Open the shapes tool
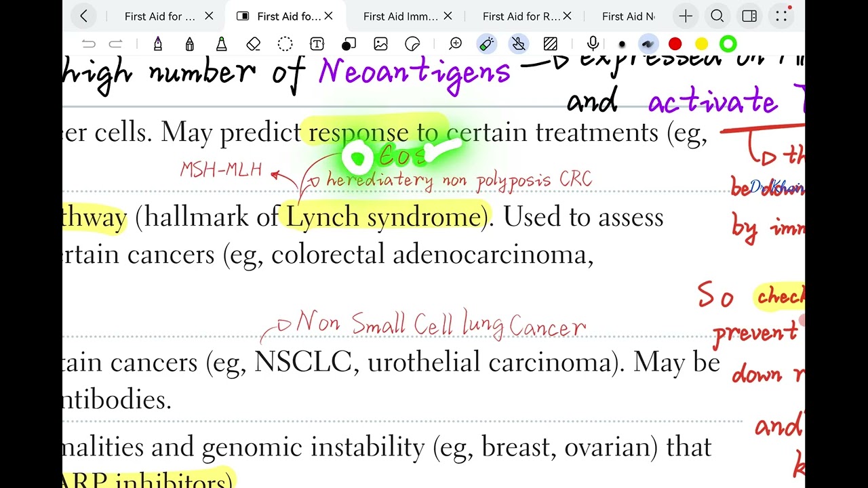The width and height of the screenshot is (868, 488). coord(349,44)
